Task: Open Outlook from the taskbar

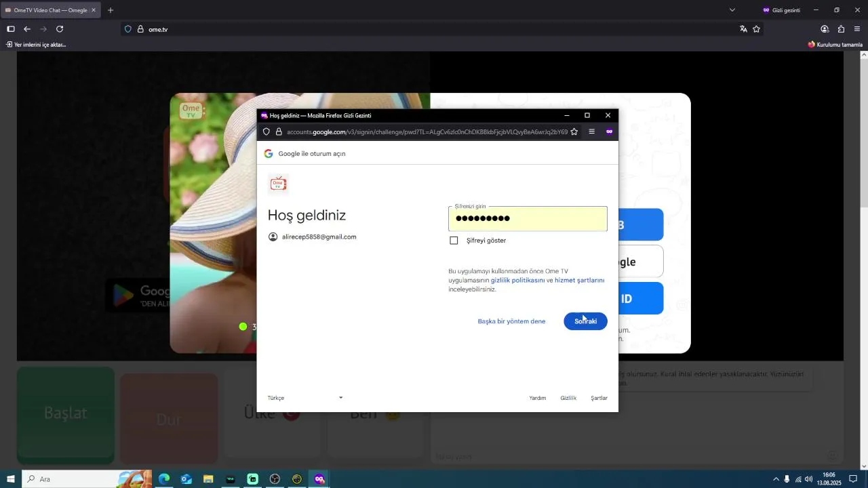Action: [186, 479]
